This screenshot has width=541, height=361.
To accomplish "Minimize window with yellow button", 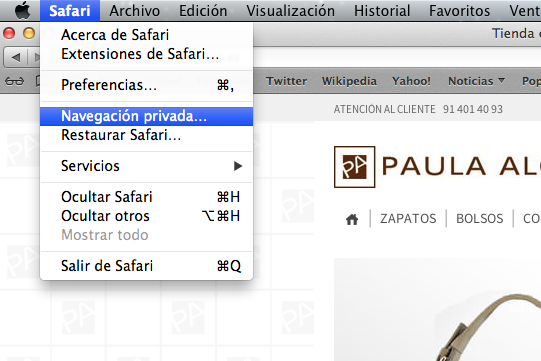I will (29, 33).
